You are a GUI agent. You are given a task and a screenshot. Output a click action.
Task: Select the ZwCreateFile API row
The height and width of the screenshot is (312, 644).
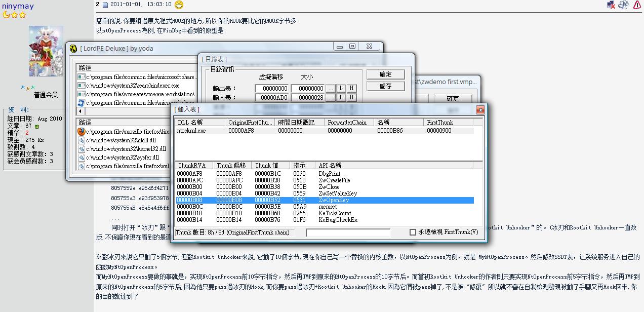pos(325,180)
